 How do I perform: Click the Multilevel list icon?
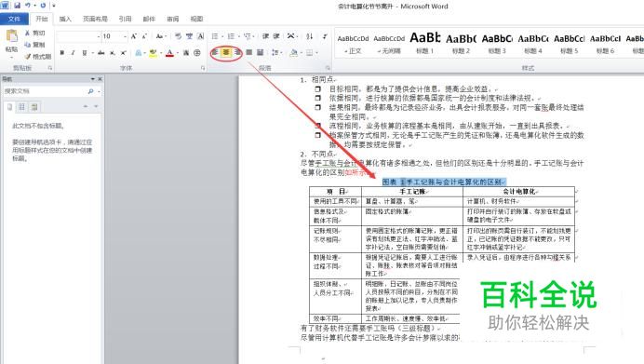point(248,36)
